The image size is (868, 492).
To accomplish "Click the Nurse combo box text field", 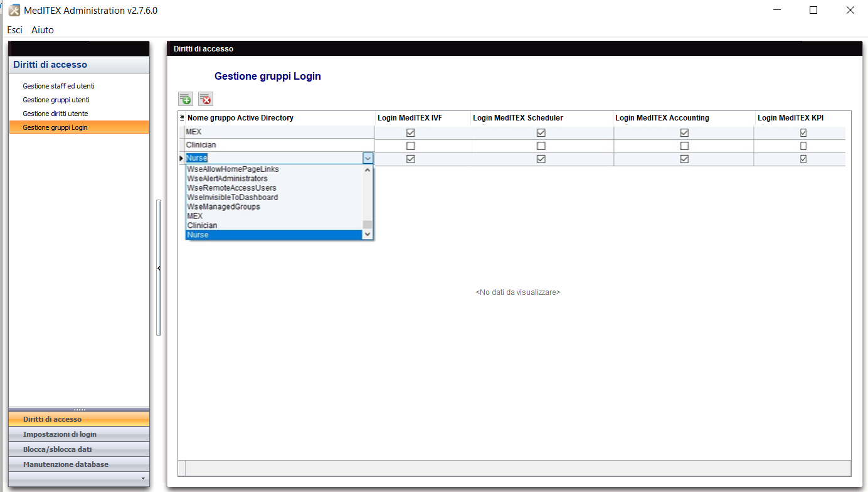I will (274, 159).
